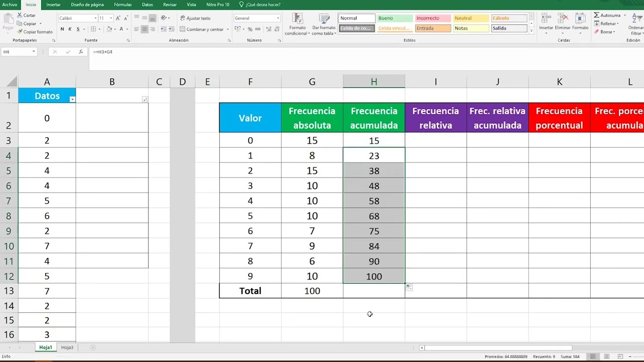
Task: Click Ajustar texto wrap button
Action: coord(195,18)
